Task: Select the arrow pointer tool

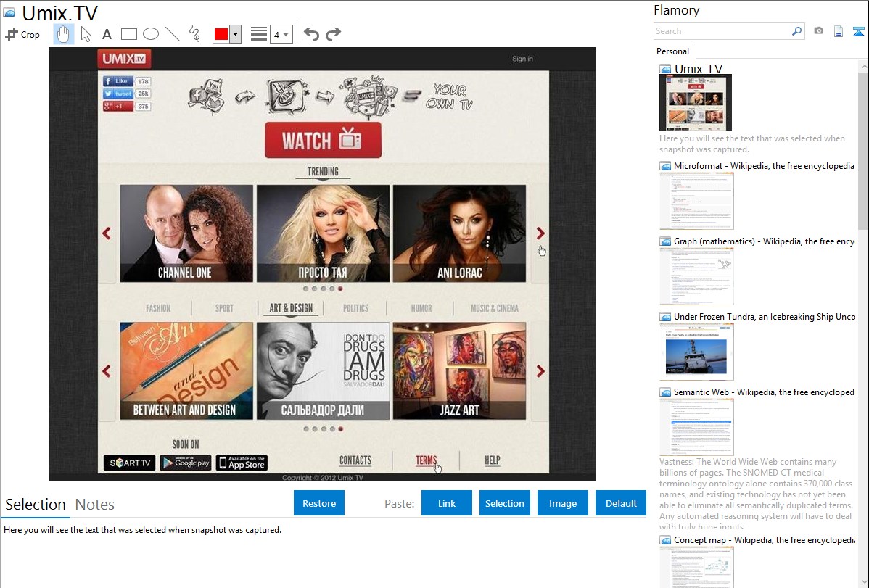Action: [86, 34]
